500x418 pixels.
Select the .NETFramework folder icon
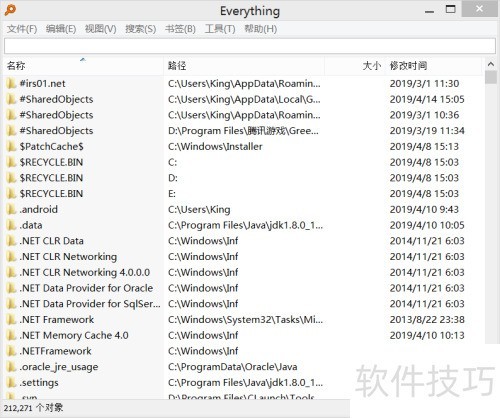(x=11, y=351)
